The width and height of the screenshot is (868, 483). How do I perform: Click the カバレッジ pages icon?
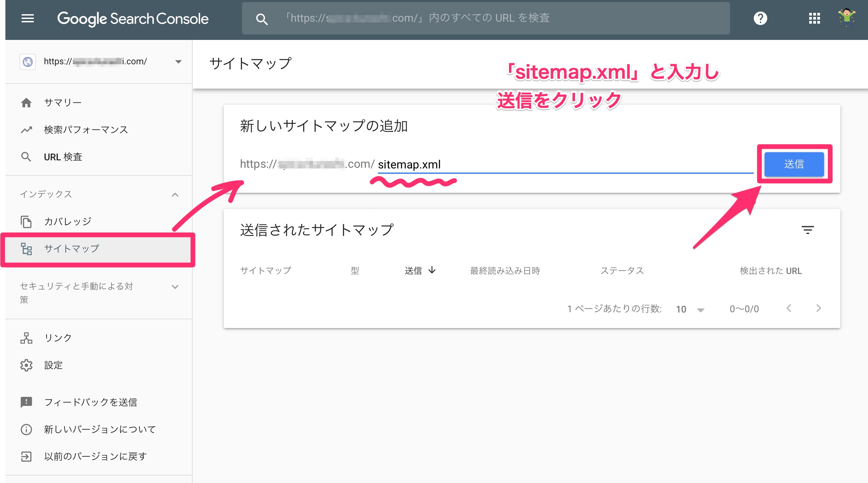pyautogui.click(x=26, y=222)
